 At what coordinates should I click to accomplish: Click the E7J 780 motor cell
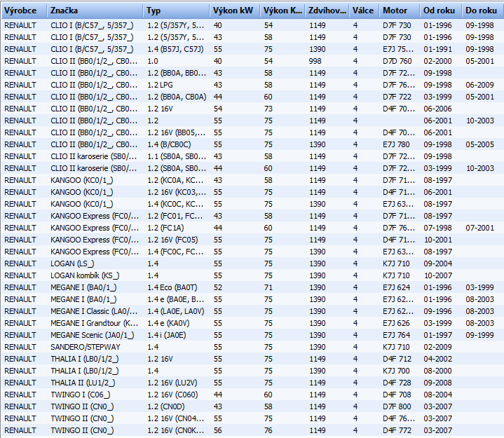pos(396,144)
